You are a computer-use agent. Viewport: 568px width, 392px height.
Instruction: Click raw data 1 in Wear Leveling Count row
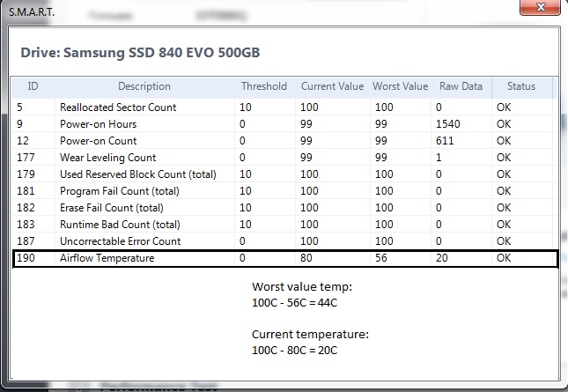click(439, 157)
